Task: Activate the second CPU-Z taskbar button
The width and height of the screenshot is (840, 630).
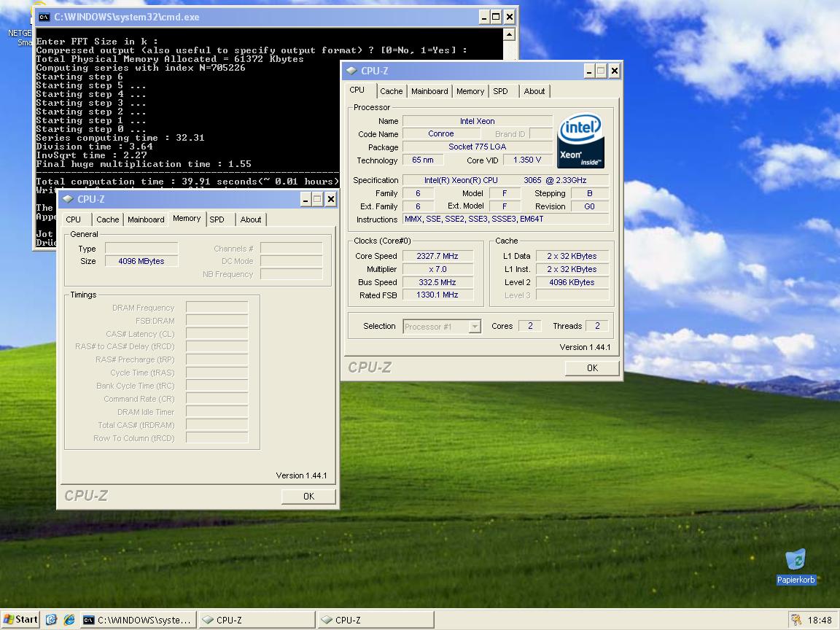Action: [x=376, y=620]
